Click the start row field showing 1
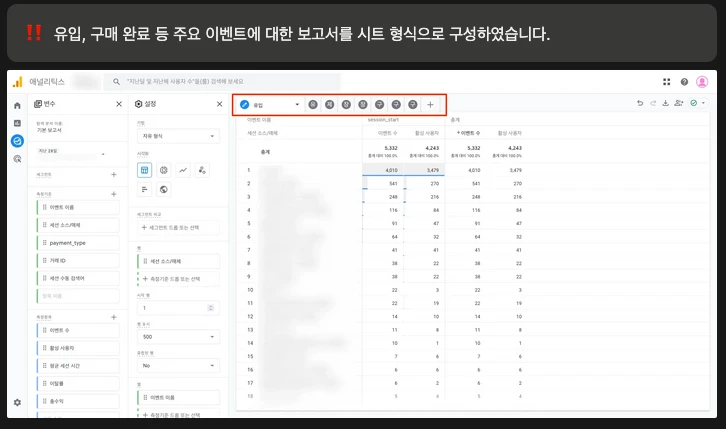The width and height of the screenshot is (726, 429). click(178, 308)
